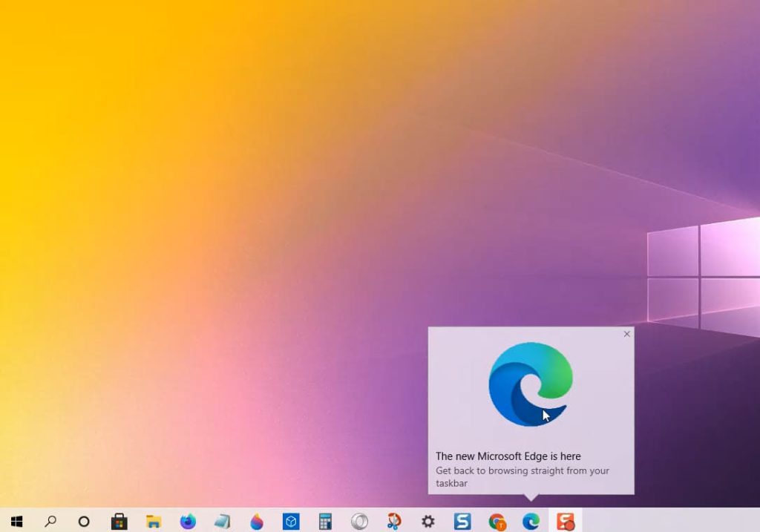Click the large Edge logo in popup
Viewport: 760px width, 532px height.
click(x=531, y=384)
